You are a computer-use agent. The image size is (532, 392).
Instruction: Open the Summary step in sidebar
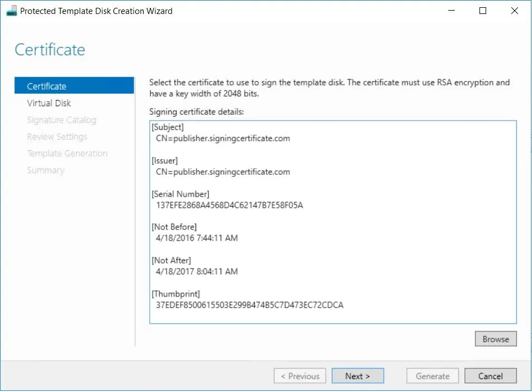pyautogui.click(x=45, y=170)
